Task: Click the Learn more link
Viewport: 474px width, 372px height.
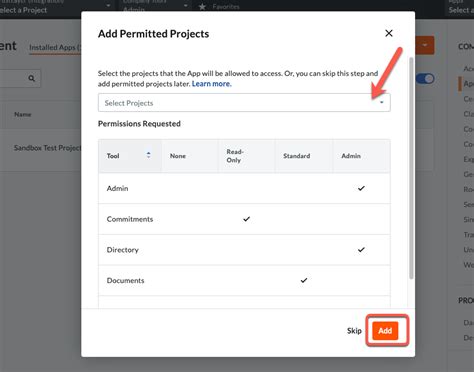Action: 211,84
